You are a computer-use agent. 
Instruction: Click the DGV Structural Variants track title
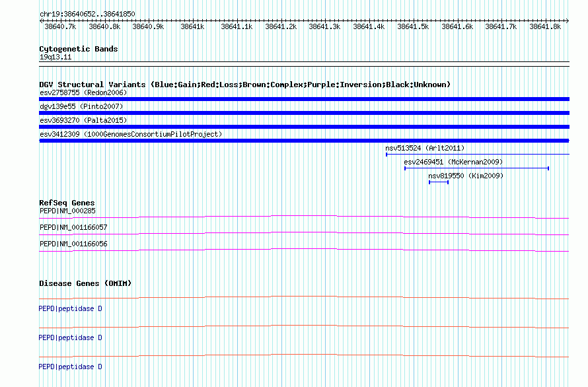244,85
